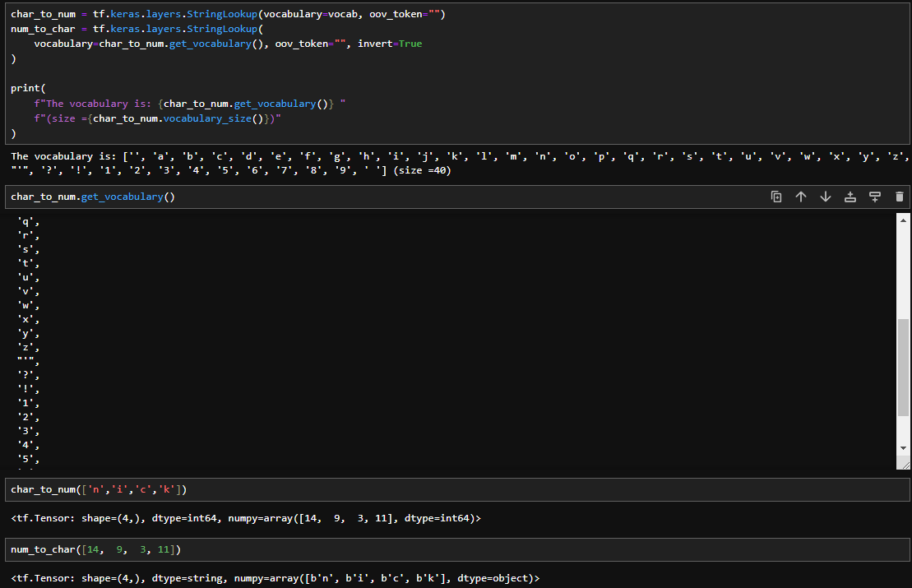Click the int64 tensor output line

(245, 519)
